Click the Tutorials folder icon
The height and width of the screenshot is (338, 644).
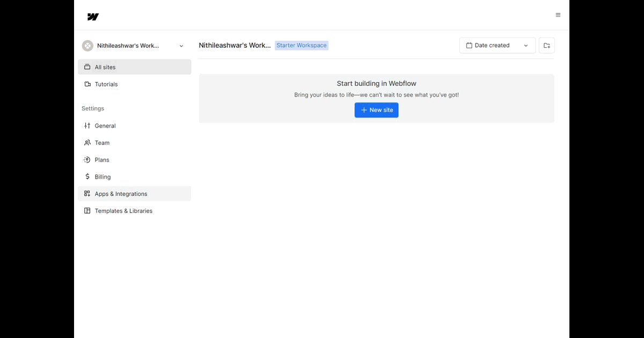tap(87, 84)
